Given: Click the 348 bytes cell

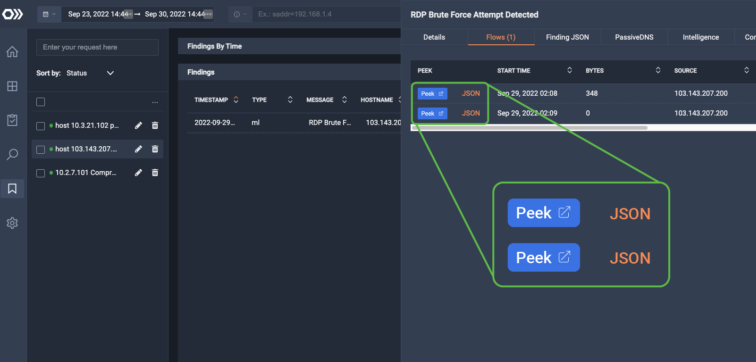Looking at the screenshot, I should click(592, 94).
